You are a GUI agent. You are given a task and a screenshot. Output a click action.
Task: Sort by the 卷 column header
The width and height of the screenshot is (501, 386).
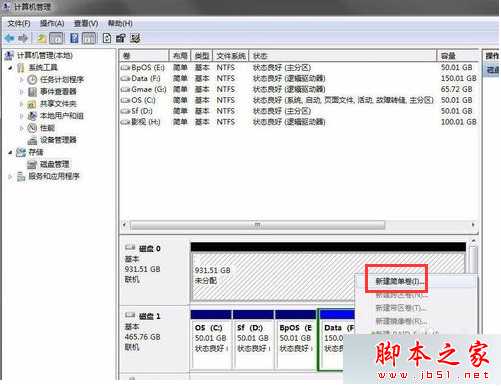(x=144, y=56)
